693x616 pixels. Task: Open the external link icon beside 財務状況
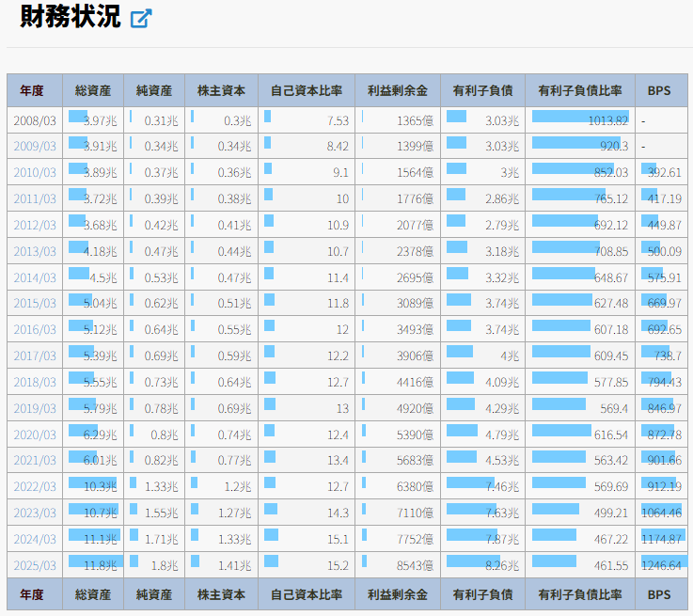coord(141,18)
